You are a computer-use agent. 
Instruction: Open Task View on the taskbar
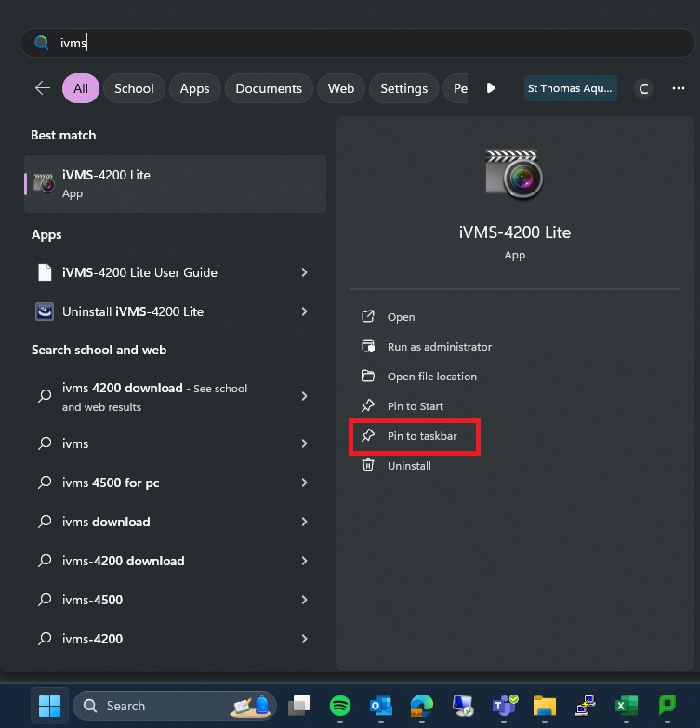point(299,706)
